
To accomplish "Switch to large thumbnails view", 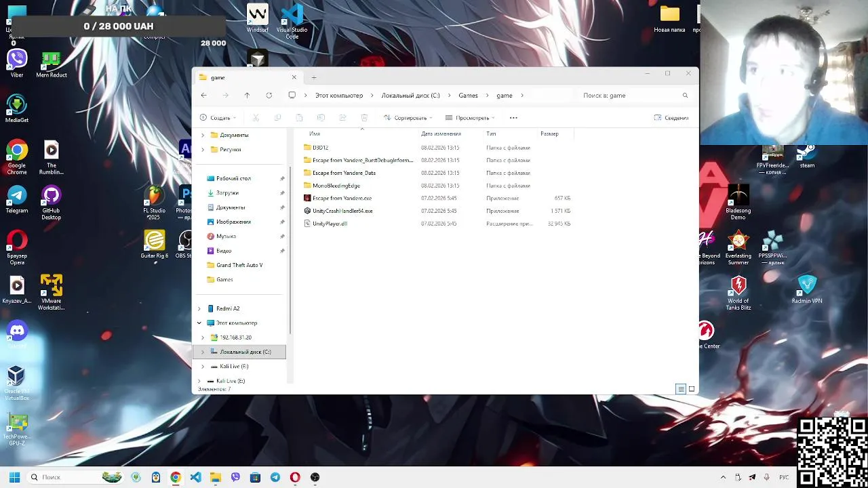I will [692, 389].
